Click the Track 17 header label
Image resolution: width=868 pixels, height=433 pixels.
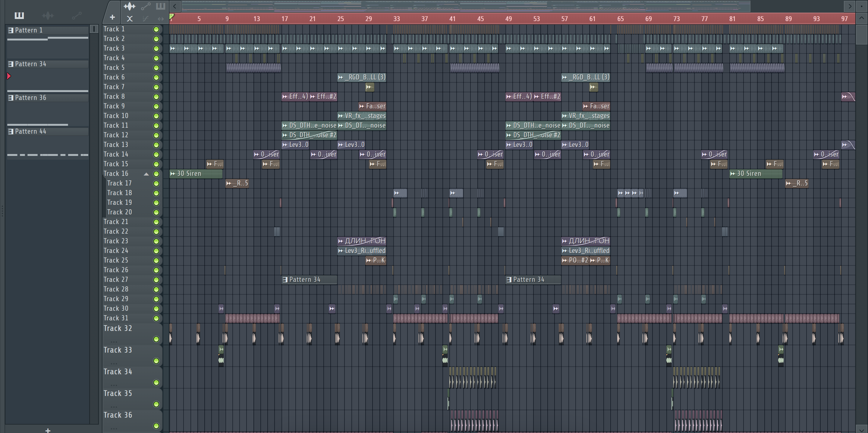pos(119,183)
